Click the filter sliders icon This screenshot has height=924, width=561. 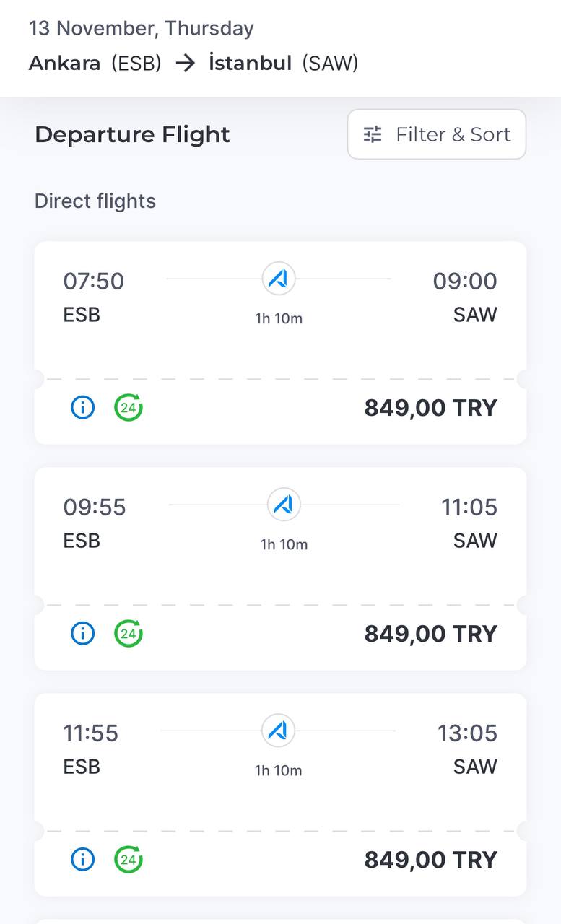(373, 134)
